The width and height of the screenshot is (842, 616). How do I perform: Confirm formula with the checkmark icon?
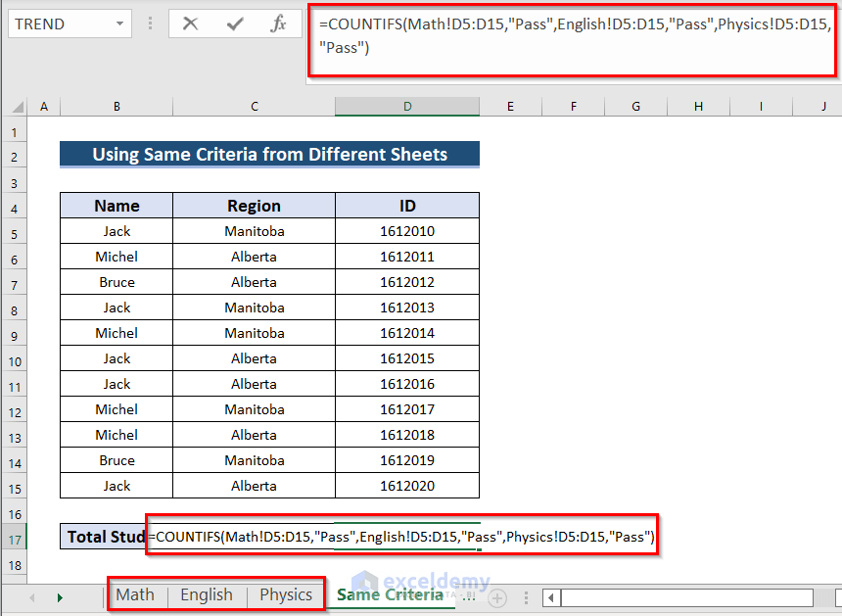[235, 24]
